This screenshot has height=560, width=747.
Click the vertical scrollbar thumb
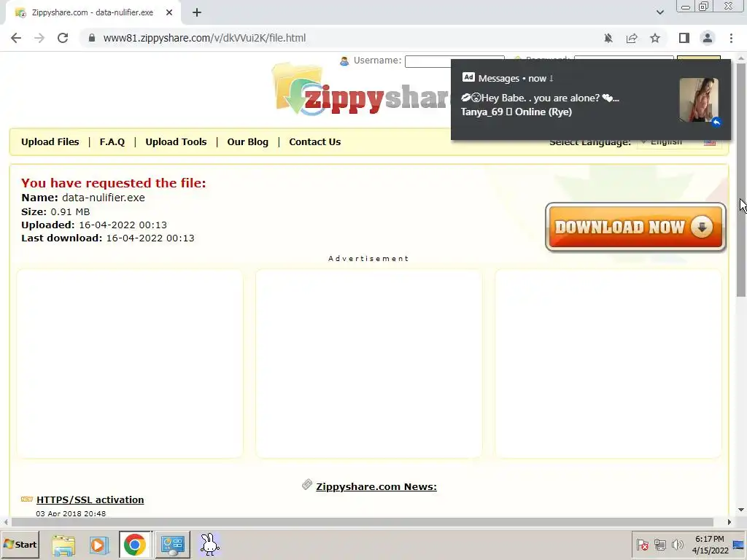point(741,179)
